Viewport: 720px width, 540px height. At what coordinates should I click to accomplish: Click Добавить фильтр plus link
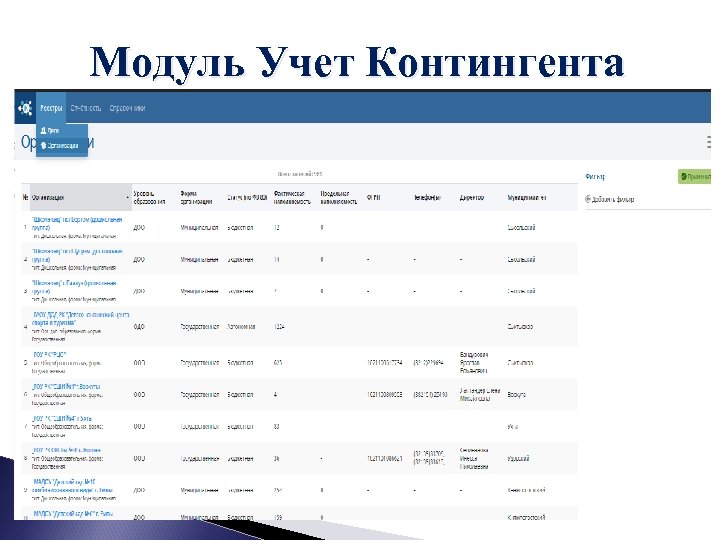coord(609,199)
